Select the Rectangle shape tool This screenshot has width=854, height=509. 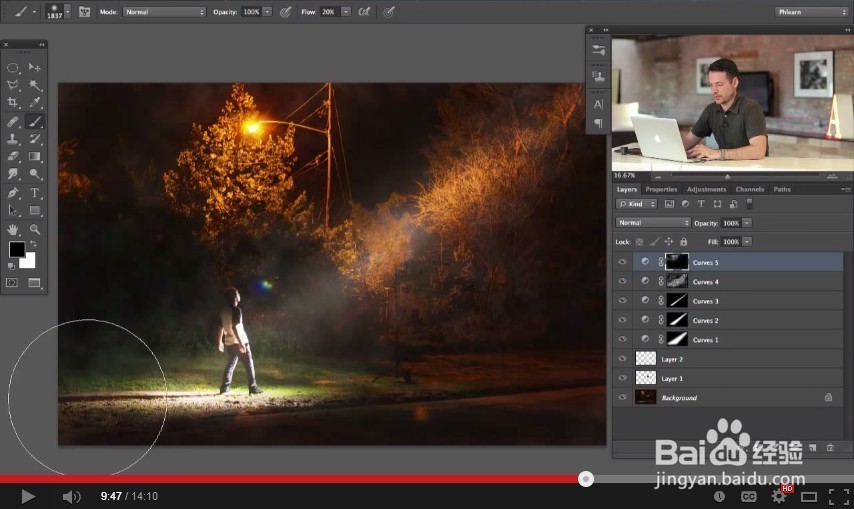coord(34,211)
